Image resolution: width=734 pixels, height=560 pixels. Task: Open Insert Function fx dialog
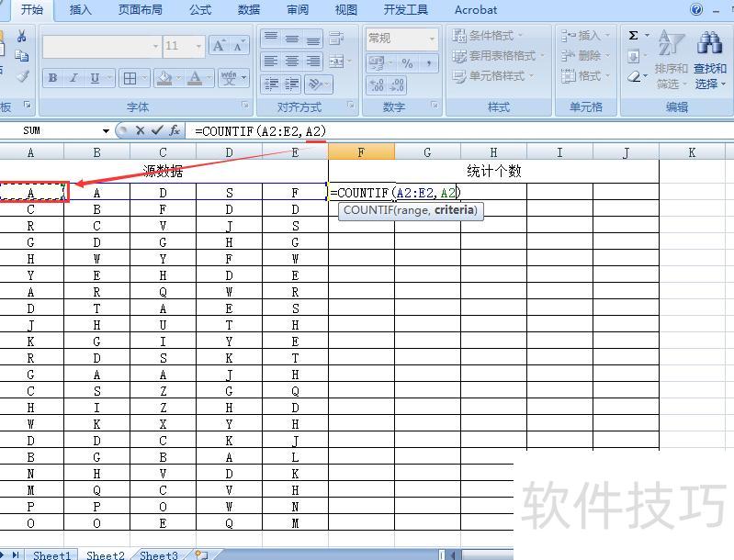175,130
